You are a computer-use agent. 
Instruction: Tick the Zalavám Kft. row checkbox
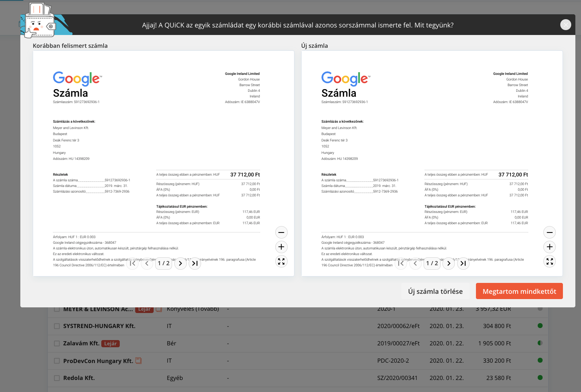[57, 343]
